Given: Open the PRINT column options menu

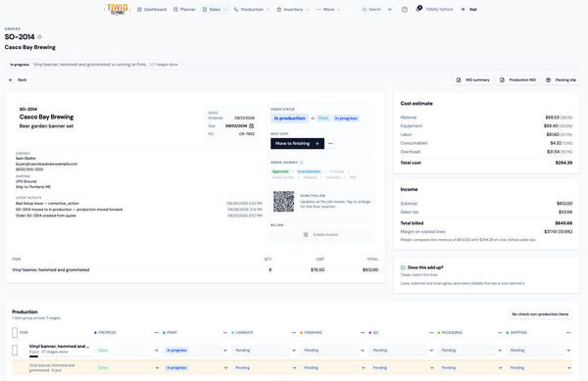Looking at the screenshot, I should pos(225,333).
